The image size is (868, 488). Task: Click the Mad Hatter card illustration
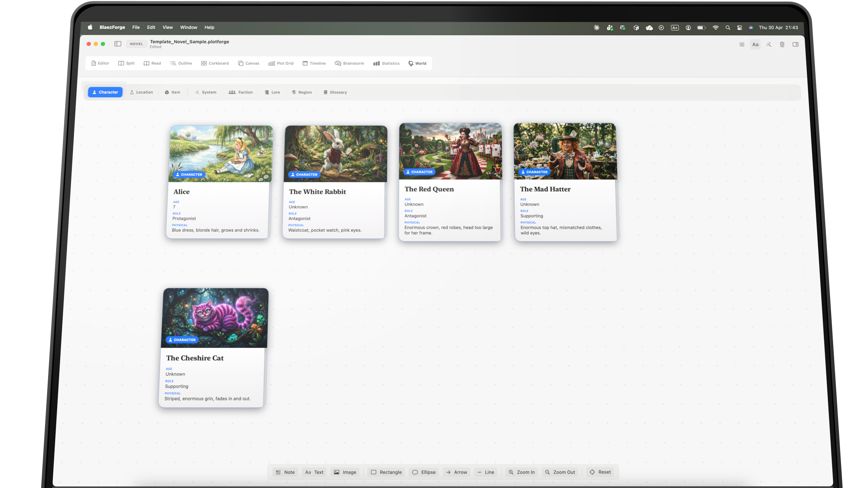click(565, 151)
